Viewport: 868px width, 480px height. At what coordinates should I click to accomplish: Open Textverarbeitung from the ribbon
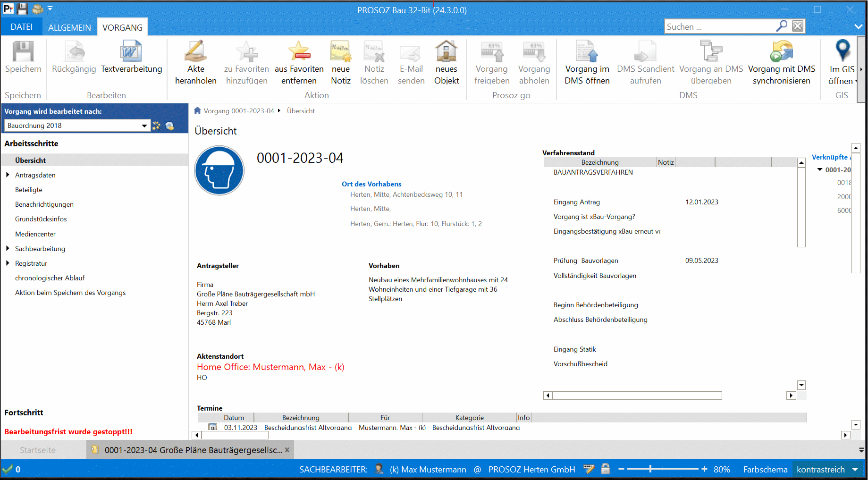131,57
